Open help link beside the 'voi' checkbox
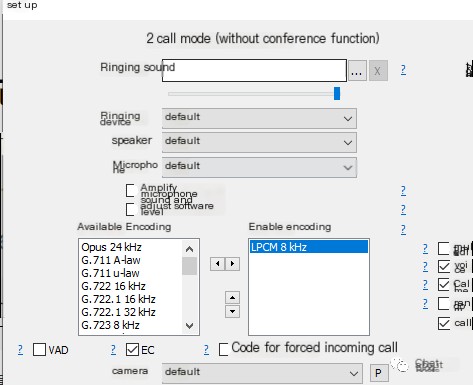This screenshot has height=385, width=473. pyautogui.click(x=425, y=267)
